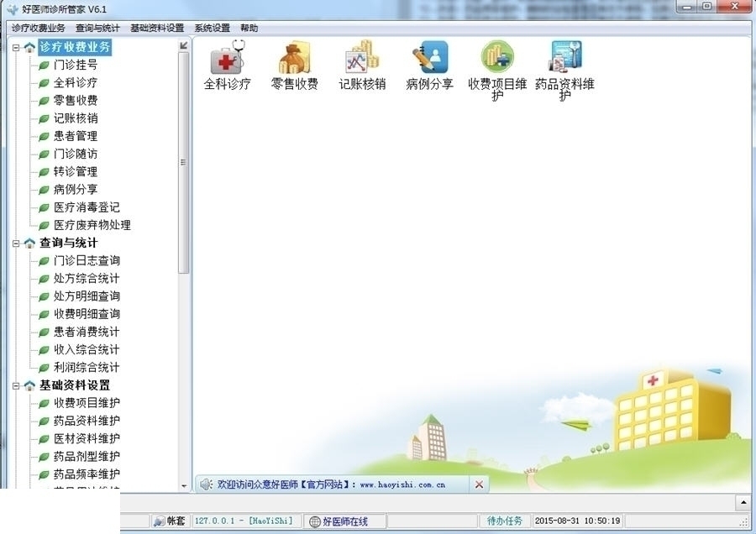Open the 病例分享 case sharing icon

click(x=430, y=57)
